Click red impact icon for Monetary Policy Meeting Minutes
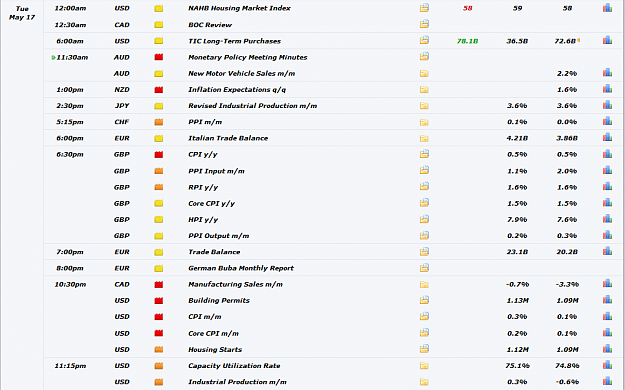625x390 pixels. tap(159, 57)
